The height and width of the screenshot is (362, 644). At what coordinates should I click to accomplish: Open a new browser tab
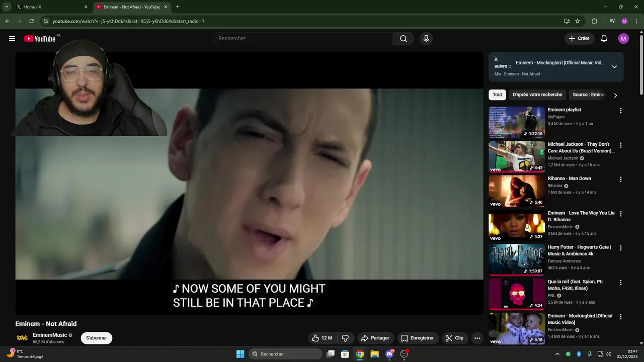[178, 7]
